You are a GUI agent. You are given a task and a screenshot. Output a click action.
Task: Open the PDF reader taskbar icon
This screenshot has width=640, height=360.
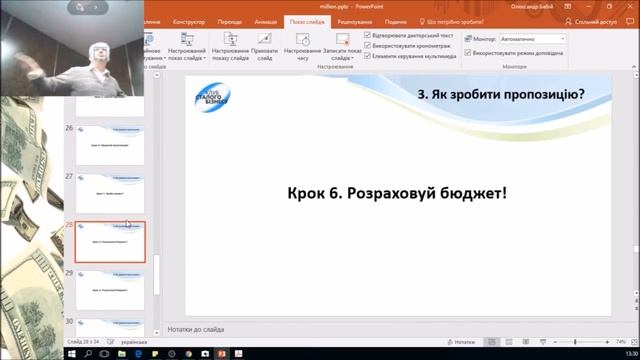tap(238, 353)
